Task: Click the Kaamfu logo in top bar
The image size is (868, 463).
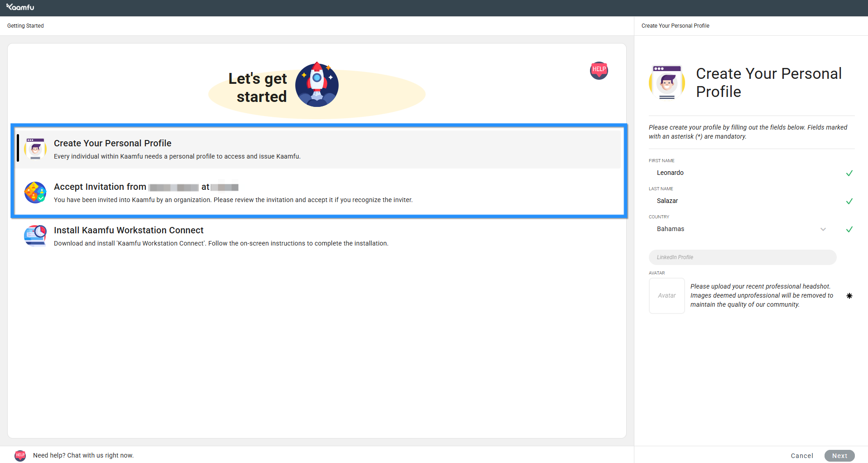Action: (20, 7)
